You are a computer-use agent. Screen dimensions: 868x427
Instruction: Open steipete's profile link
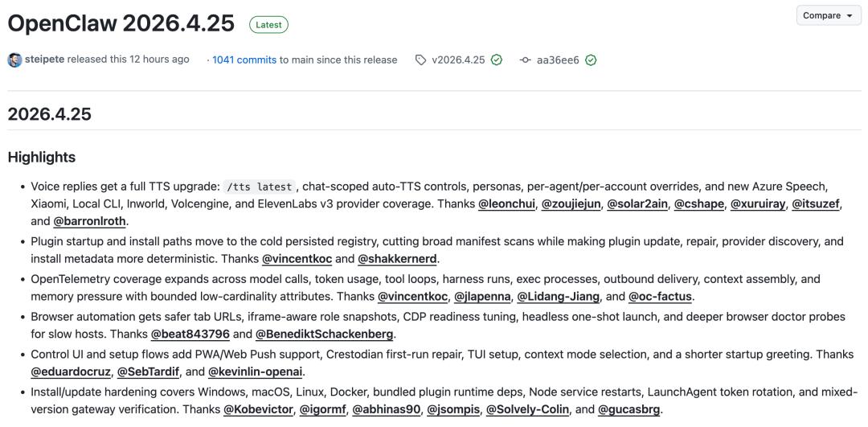click(44, 60)
